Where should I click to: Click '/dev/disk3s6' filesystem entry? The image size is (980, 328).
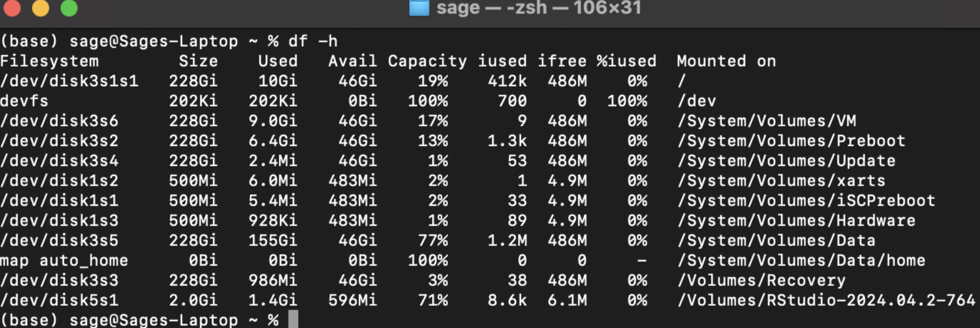click(59, 121)
